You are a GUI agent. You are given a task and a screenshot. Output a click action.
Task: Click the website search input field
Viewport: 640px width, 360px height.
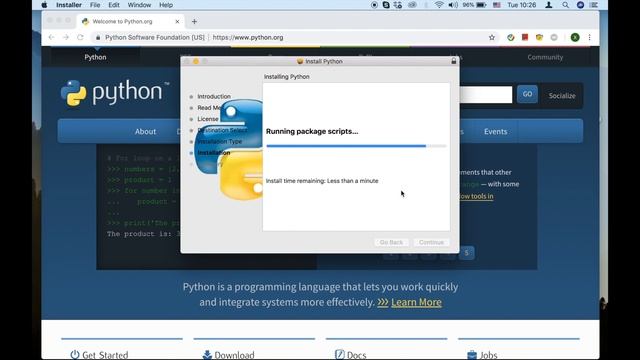[x=486, y=94]
